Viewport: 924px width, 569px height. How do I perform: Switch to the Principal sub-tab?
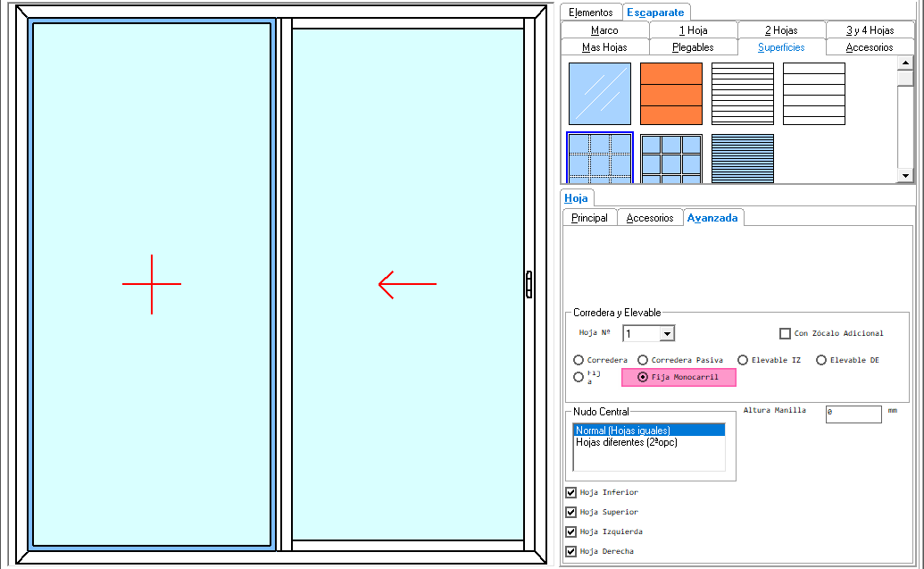click(589, 218)
